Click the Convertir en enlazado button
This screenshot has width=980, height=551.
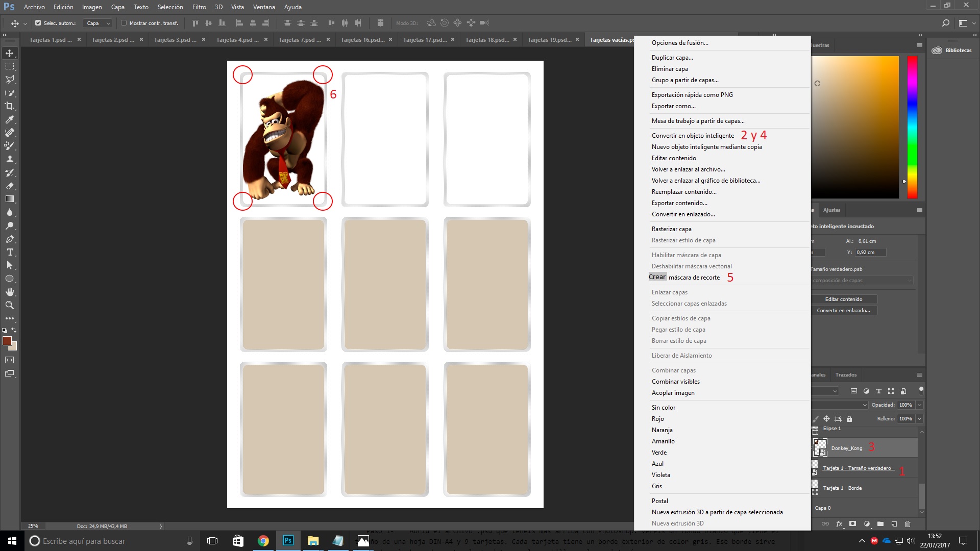click(x=844, y=311)
